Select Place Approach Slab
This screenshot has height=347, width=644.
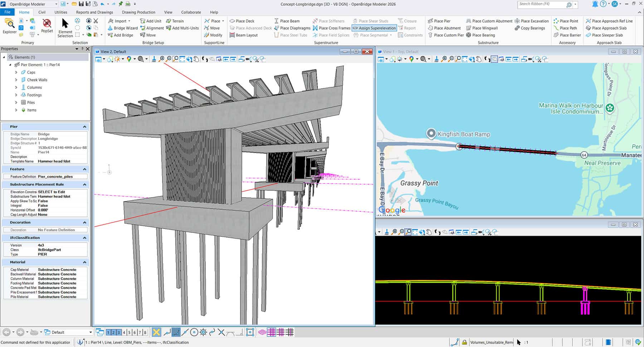[x=606, y=28]
